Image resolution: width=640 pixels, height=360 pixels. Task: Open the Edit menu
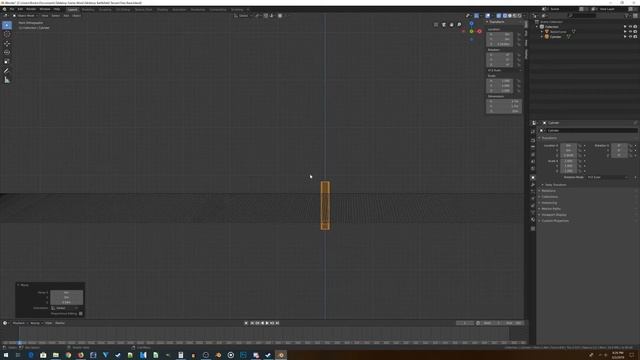tap(20, 9)
